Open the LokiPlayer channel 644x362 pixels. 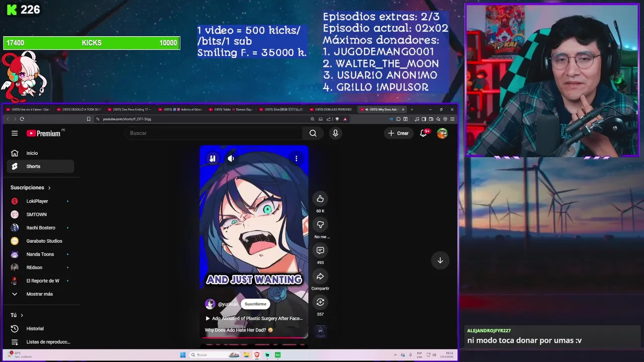pos(40,201)
